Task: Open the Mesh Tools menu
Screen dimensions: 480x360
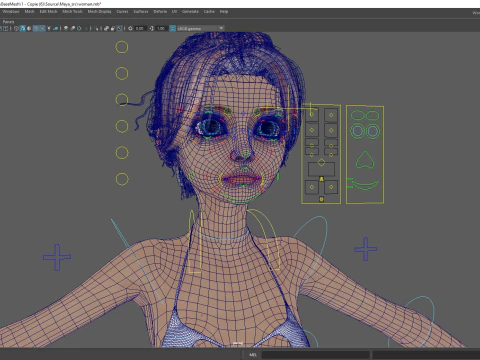Action: click(x=72, y=12)
